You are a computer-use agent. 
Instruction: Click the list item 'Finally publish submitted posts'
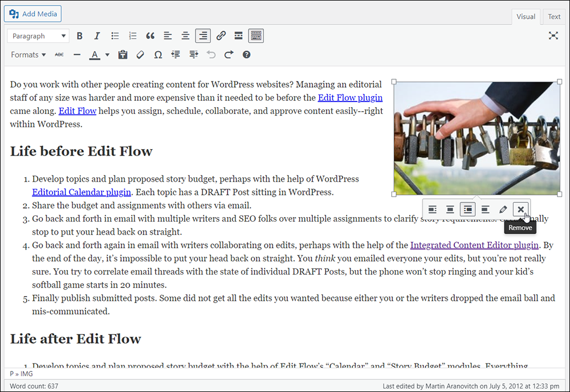click(x=294, y=305)
